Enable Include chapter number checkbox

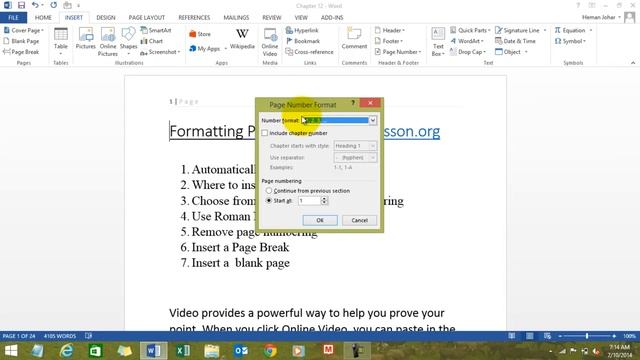click(265, 133)
